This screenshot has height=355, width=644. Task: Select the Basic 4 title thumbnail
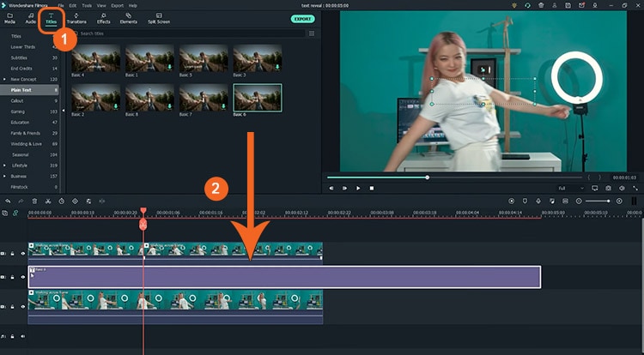95,58
